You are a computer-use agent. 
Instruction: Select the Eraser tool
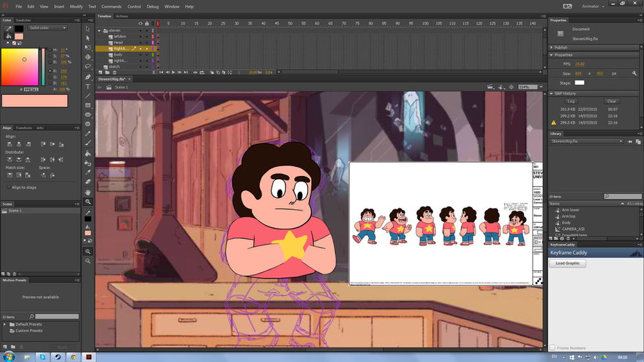[x=87, y=182]
